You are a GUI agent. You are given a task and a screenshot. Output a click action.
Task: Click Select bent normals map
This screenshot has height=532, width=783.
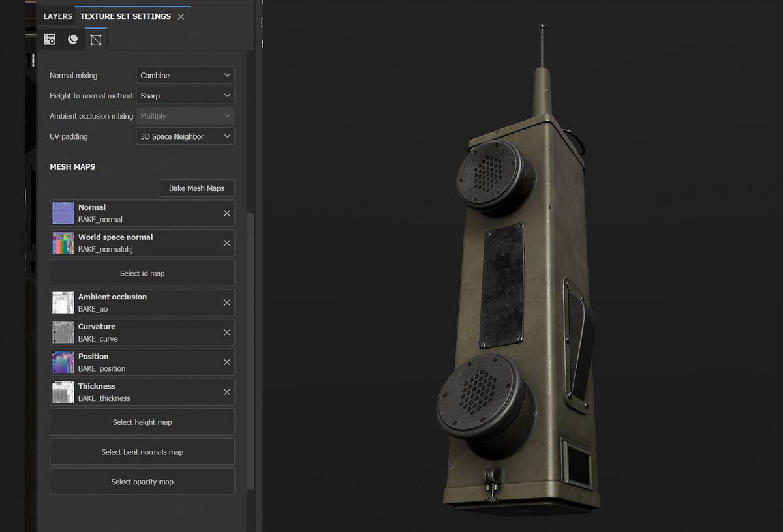click(x=142, y=452)
